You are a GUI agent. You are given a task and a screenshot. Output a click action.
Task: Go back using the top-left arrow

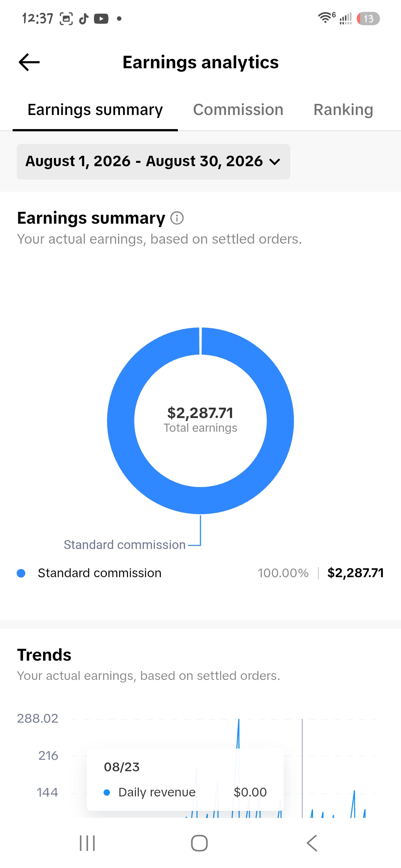[x=29, y=62]
